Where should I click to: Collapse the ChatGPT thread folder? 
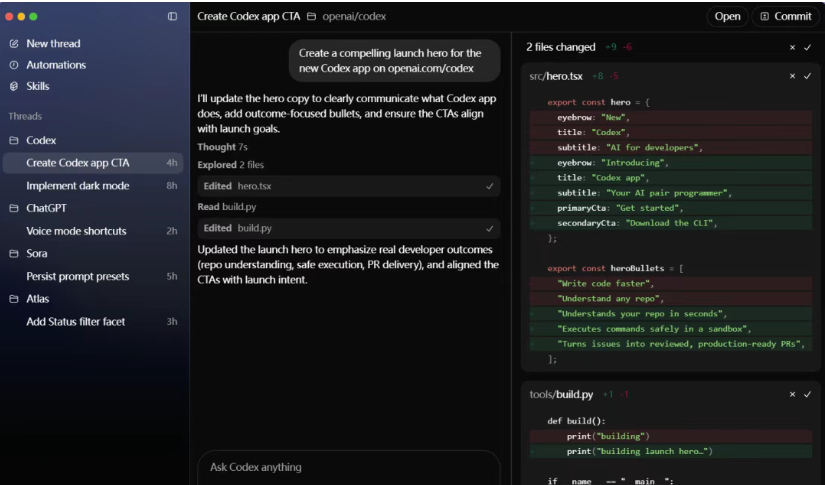[14, 209]
